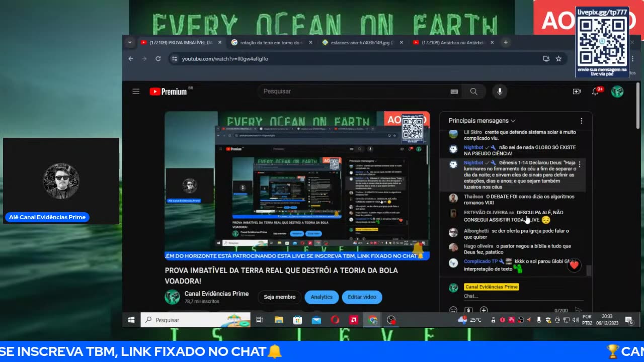Click the plus icon below chat input
The height and width of the screenshot is (362, 644).
pos(484,310)
